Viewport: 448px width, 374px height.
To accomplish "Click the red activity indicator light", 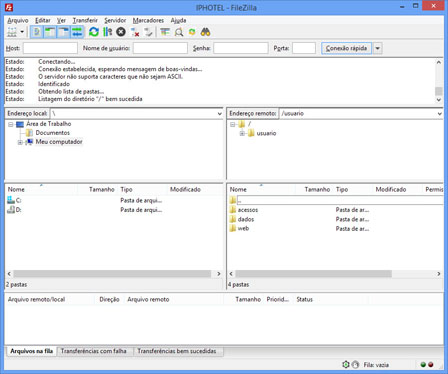I will tap(430, 365).
